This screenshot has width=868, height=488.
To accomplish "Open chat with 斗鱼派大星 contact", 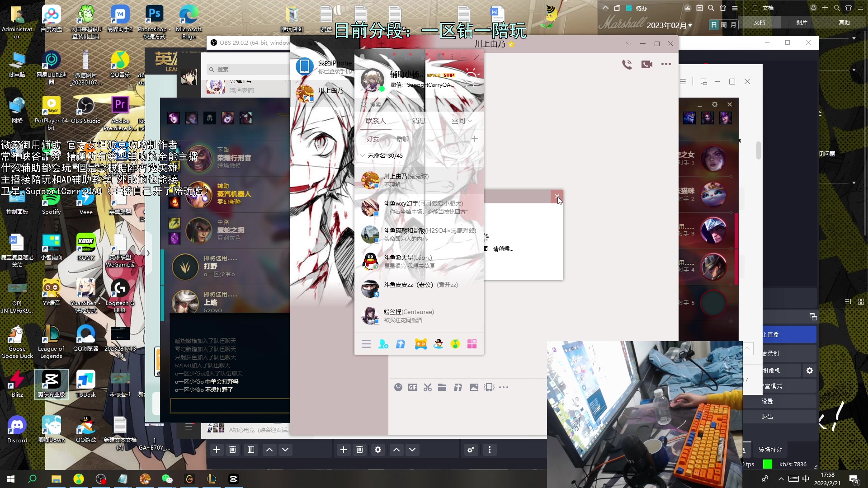I will pos(419,262).
